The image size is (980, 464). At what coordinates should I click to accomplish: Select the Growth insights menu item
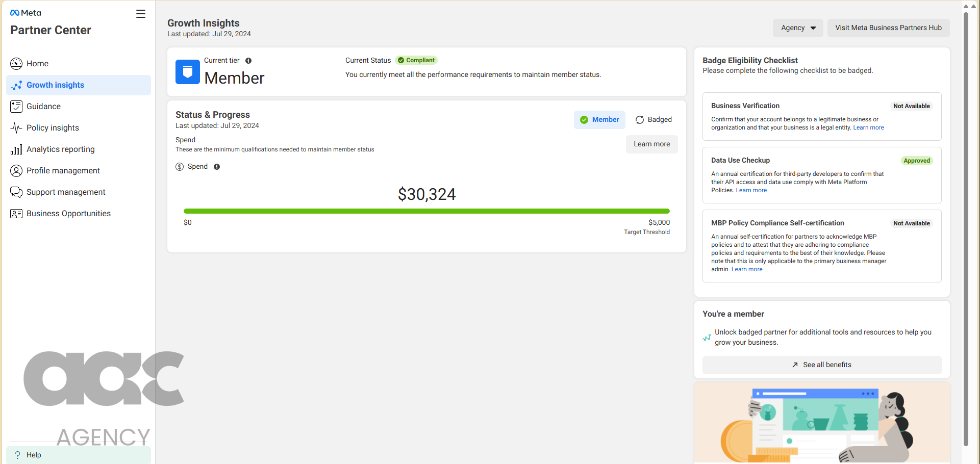pos(79,85)
